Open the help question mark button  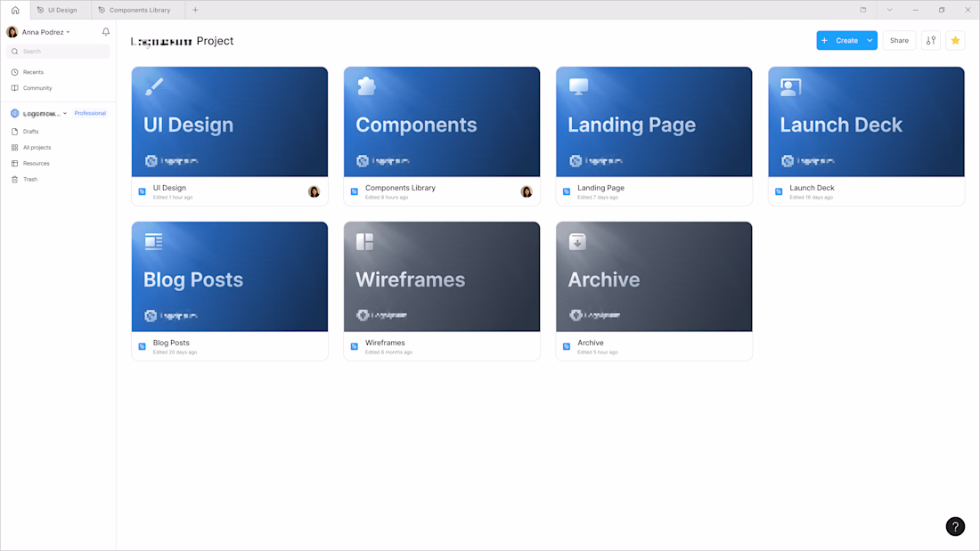[955, 527]
